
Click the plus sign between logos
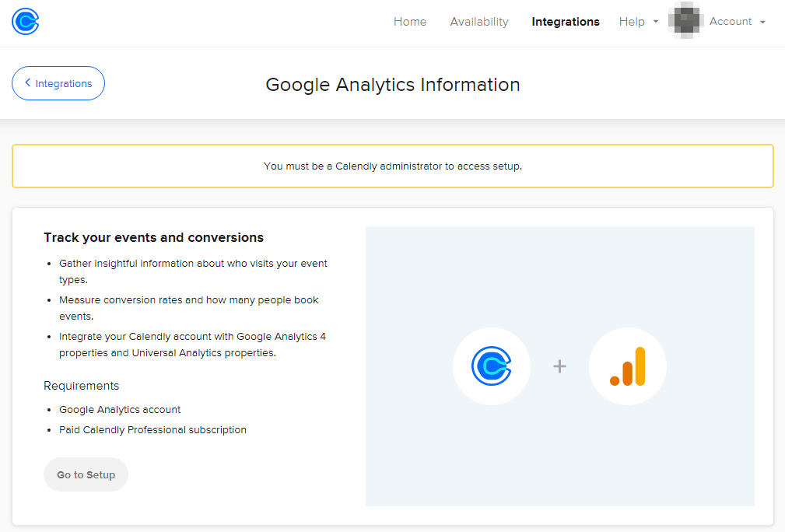coord(559,366)
